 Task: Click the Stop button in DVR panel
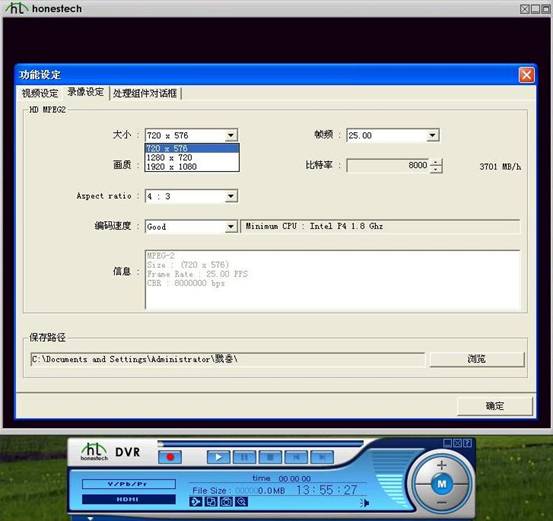click(x=270, y=457)
